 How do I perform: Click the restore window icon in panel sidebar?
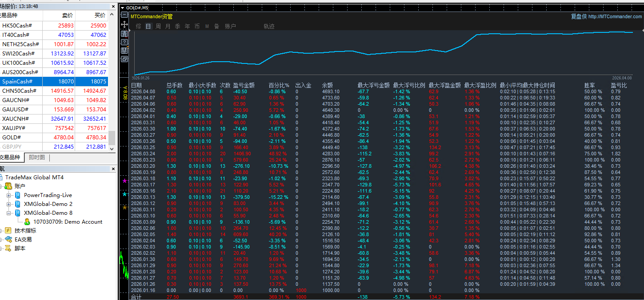point(124,59)
